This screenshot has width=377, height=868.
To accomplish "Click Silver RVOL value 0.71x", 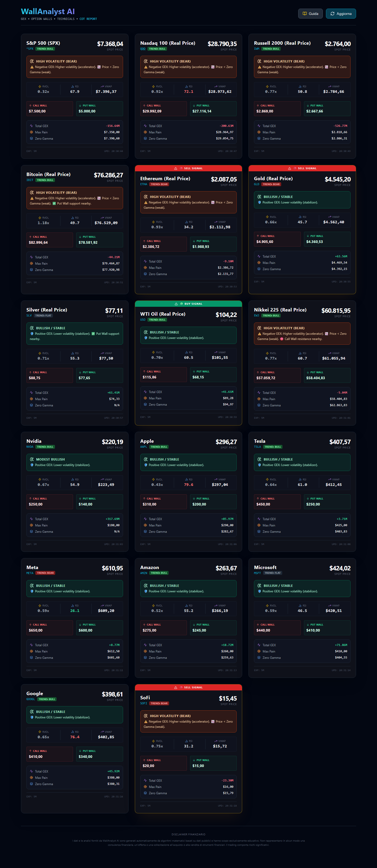I will 43,358.
